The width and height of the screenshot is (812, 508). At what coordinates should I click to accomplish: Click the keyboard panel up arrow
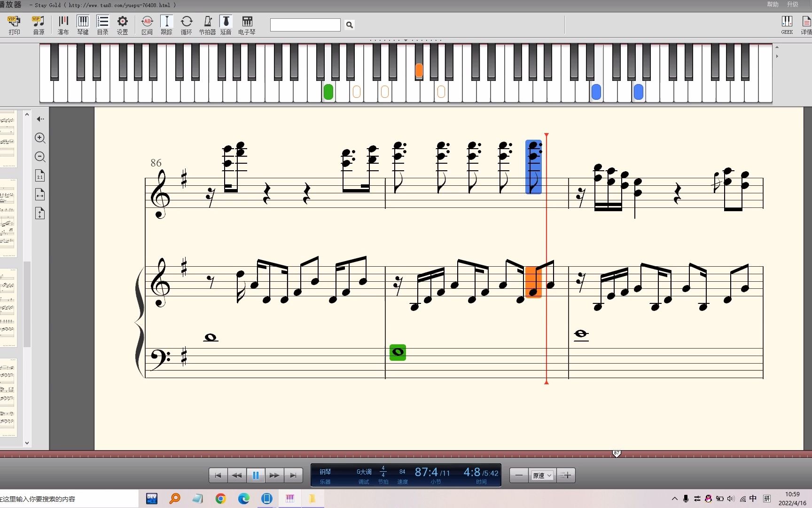tap(777, 47)
